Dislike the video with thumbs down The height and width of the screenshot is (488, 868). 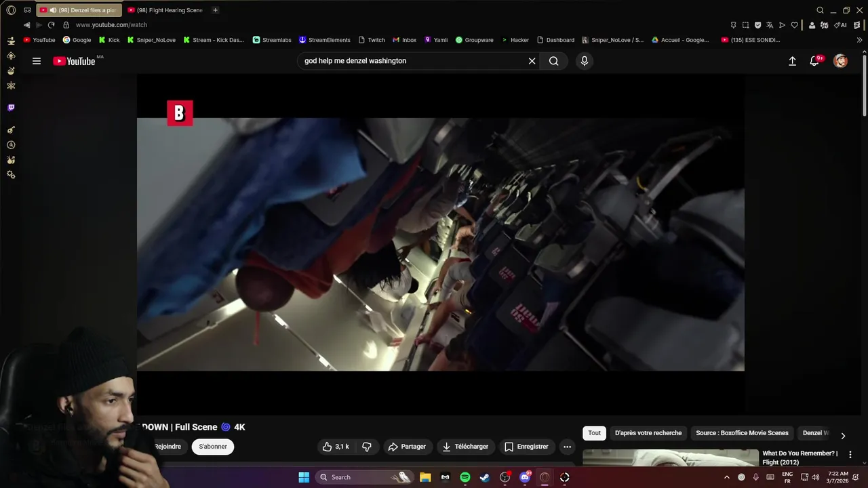367,447
